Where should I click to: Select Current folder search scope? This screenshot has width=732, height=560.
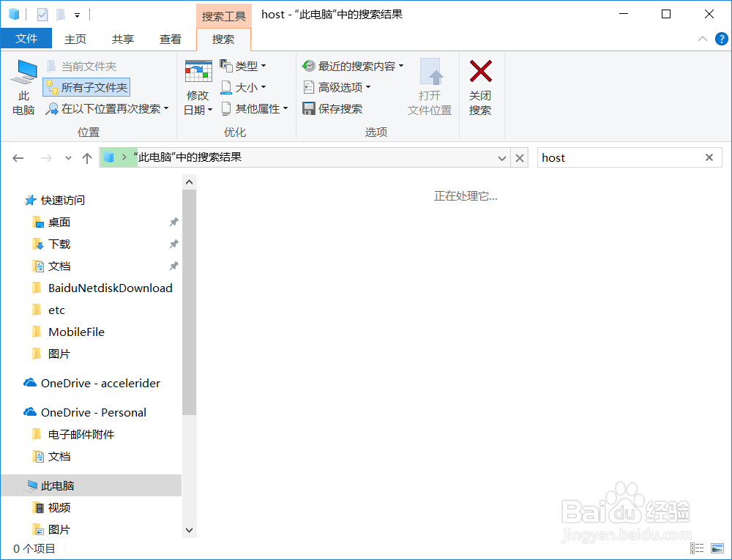coord(81,67)
